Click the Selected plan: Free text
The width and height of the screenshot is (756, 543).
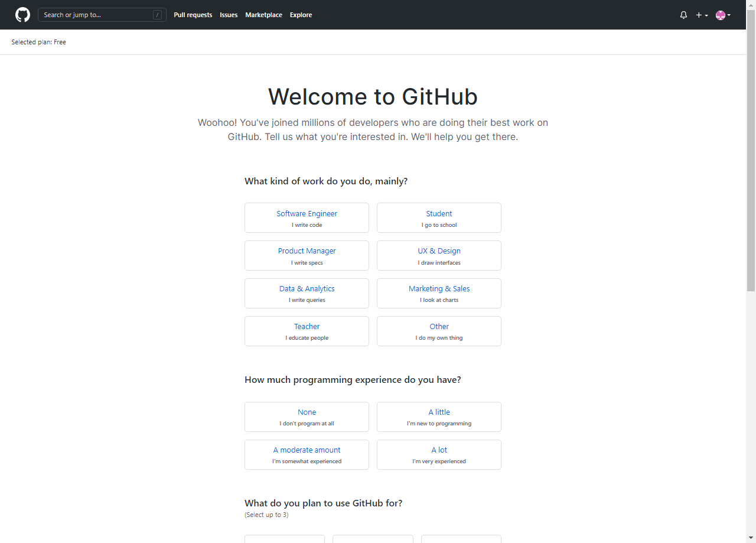click(x=39, y=42)
